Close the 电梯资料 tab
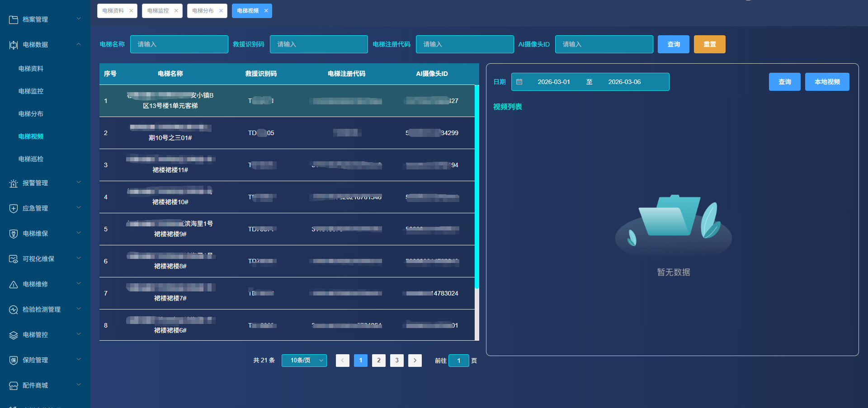 (x=131, y=11)
